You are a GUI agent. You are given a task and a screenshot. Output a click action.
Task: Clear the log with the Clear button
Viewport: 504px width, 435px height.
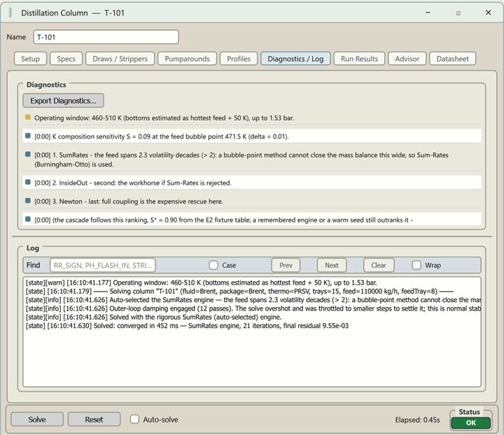coord(379,265)
